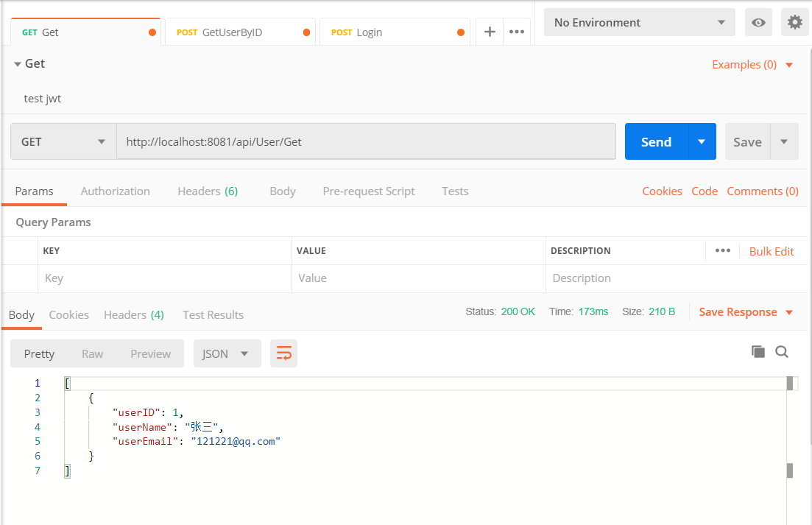
Task: Click the "userID" key in response
Action: (x=136, y=412)
